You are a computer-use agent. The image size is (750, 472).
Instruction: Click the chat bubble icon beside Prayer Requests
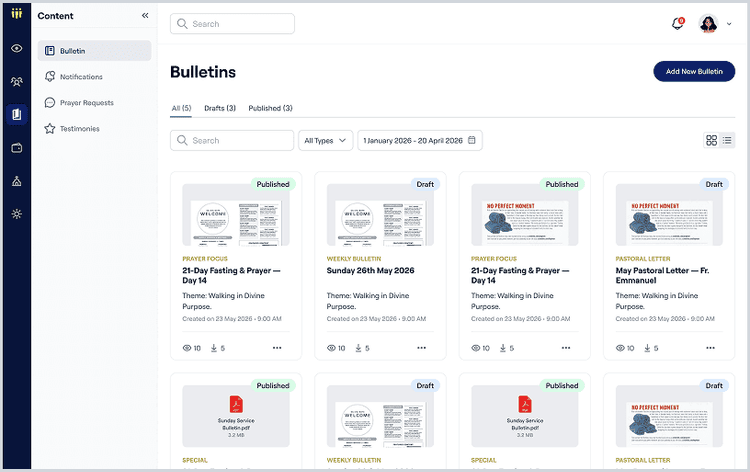coord(50,102)
